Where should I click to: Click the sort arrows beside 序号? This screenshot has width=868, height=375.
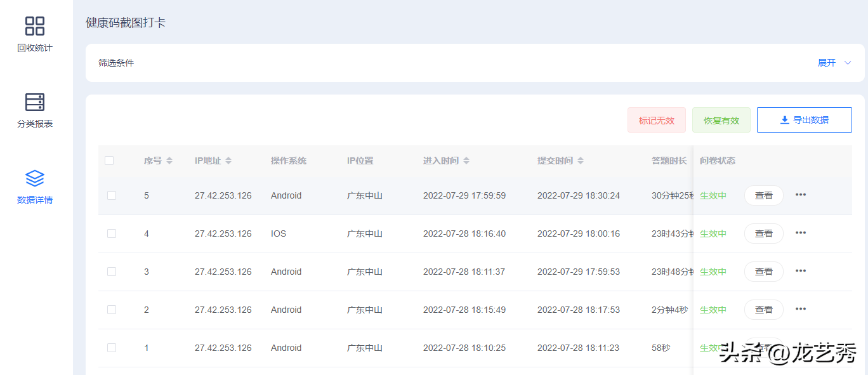(x=169, y=161)
